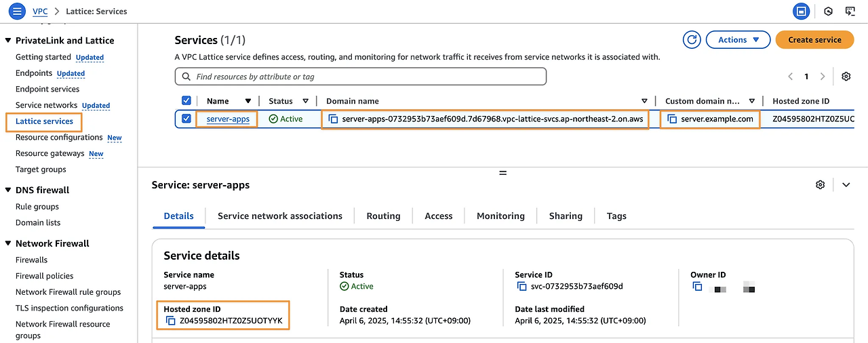Go to next page of services

coord(823,77)
